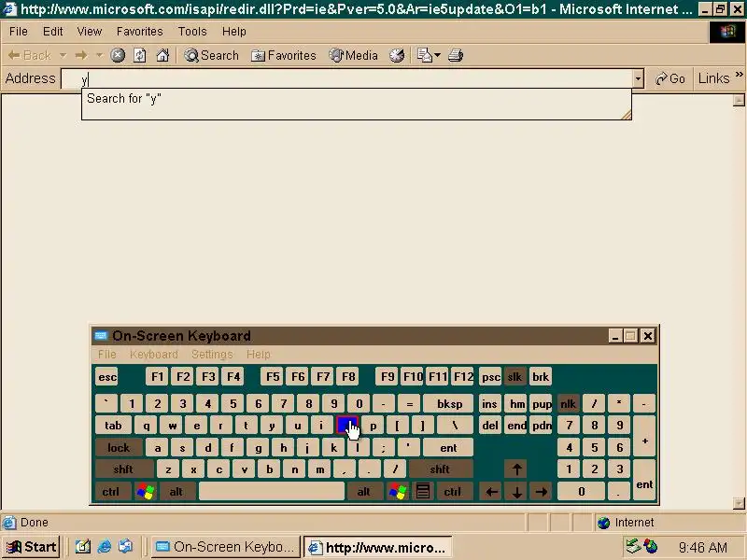This screenshot has height=560, width=747.
Task: Toggle the left alt key
Action: pyautogui.click(x=176, y=492)
